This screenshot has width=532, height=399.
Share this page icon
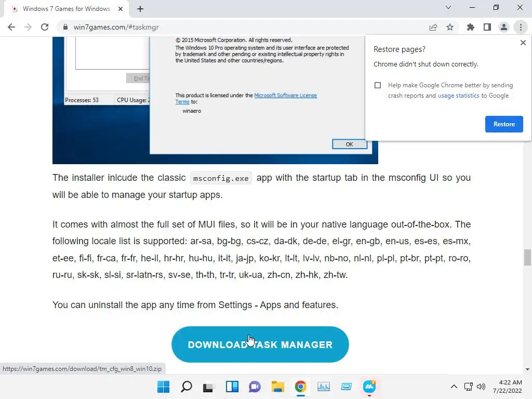(x=433, y=27)
